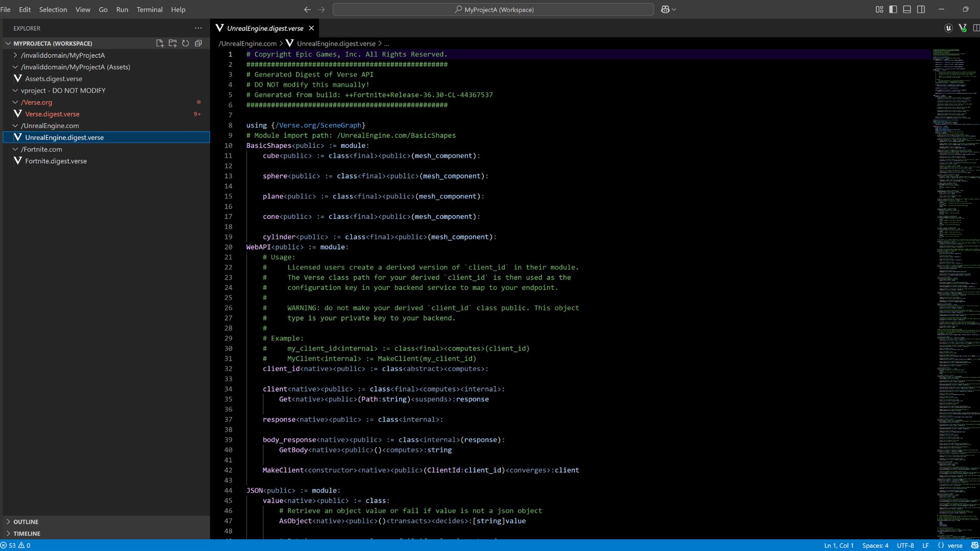Toggle the primary side bar visibility
This screenshot has width=980, height=551.
893,9
